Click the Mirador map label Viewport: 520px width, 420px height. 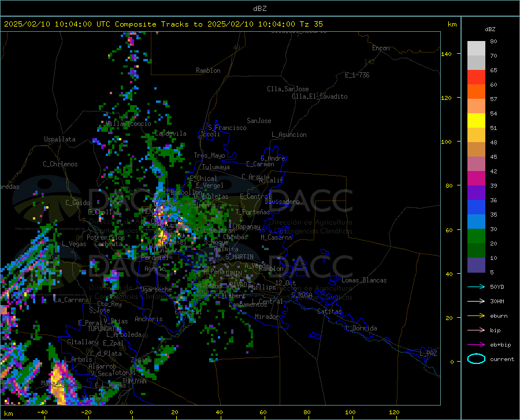[x=267, y=317]
